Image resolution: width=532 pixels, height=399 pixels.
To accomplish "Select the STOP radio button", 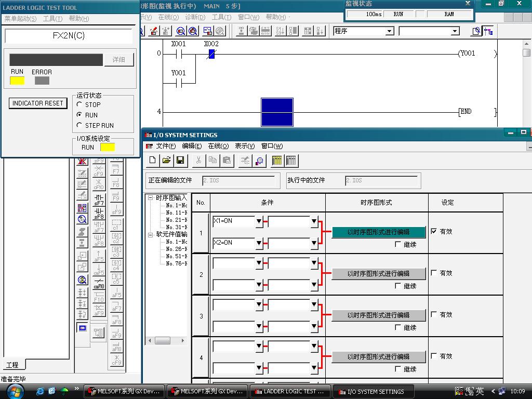I will pos(79,104).
